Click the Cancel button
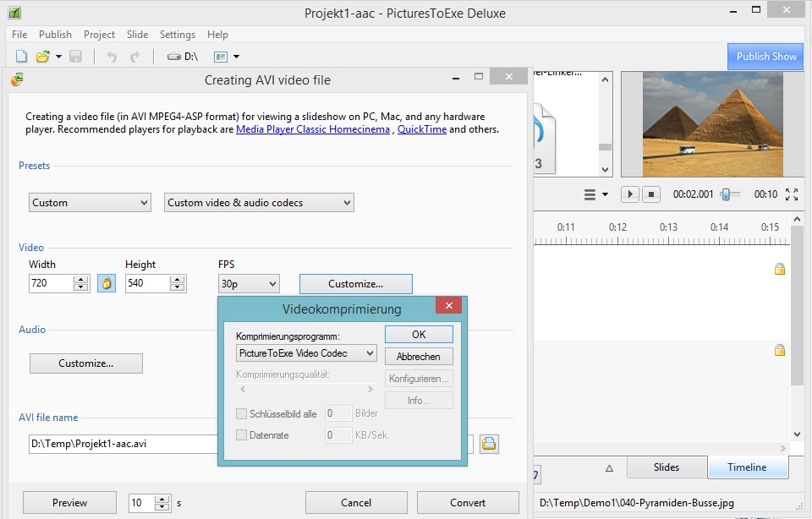 pos(356,502)
